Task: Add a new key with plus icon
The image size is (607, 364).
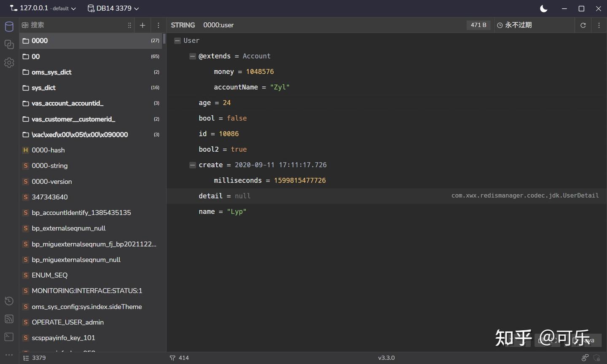Action: coord(142,25)
